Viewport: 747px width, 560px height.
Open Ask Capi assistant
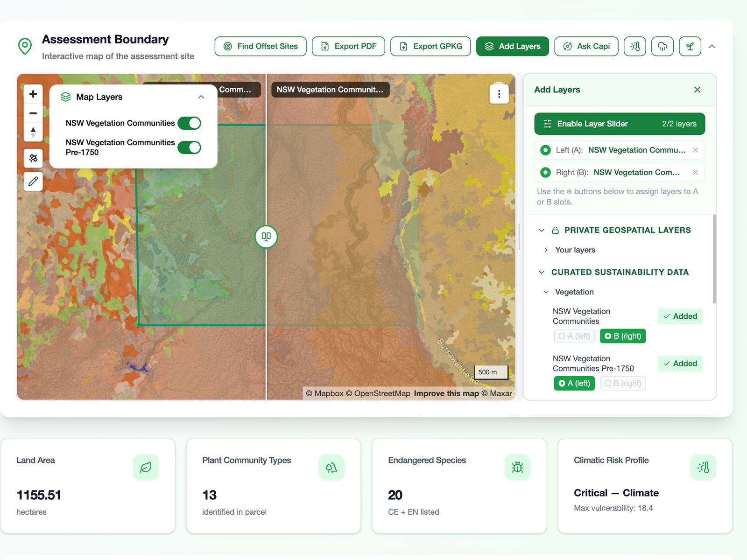[586, 46]
